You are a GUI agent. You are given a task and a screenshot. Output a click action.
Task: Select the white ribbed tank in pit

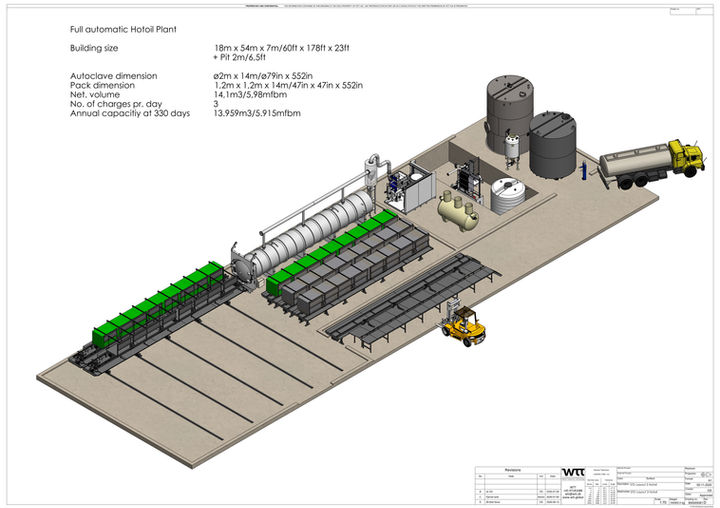click(508, 196)
